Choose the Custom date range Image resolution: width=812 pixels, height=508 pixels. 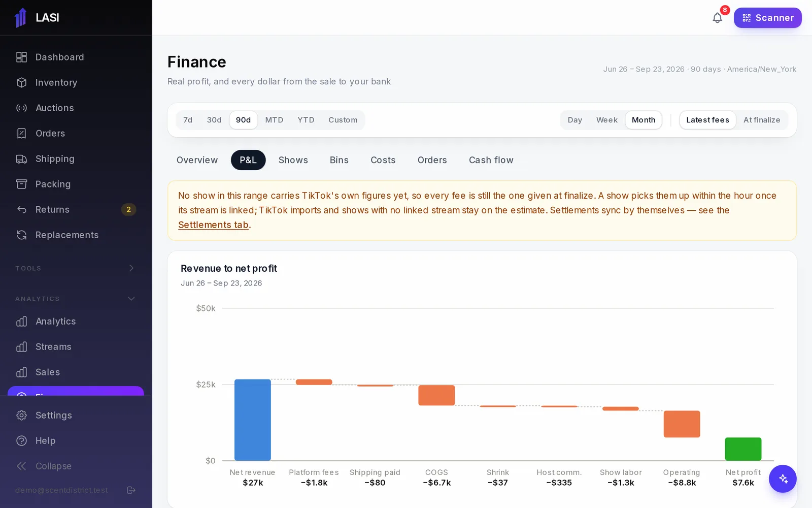click(343, 120)
